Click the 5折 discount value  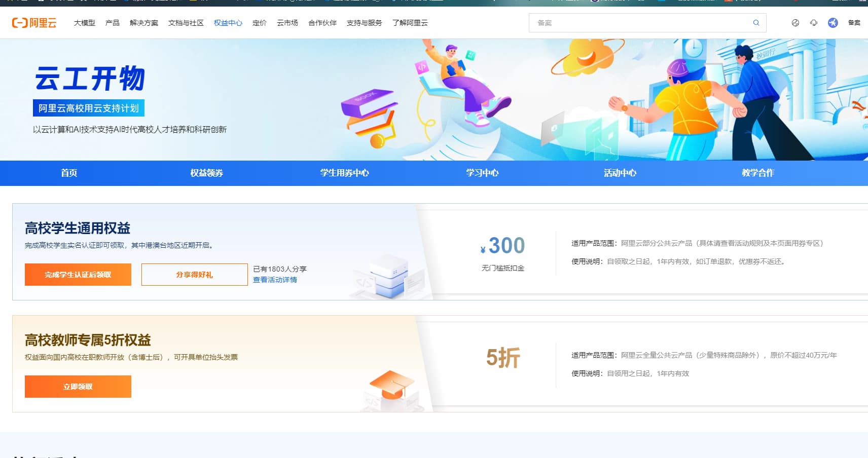coord(503,358)
